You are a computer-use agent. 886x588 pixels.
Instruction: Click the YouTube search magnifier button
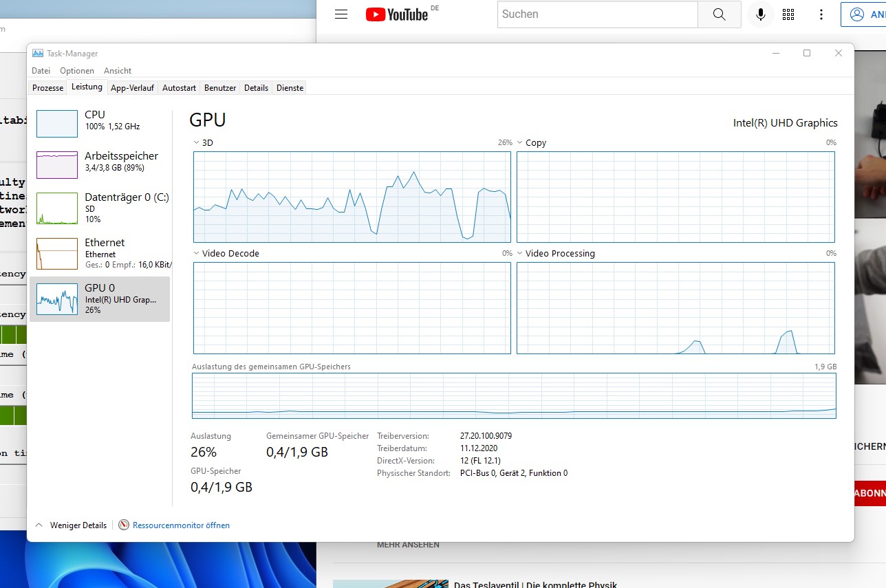click(719, 14)
